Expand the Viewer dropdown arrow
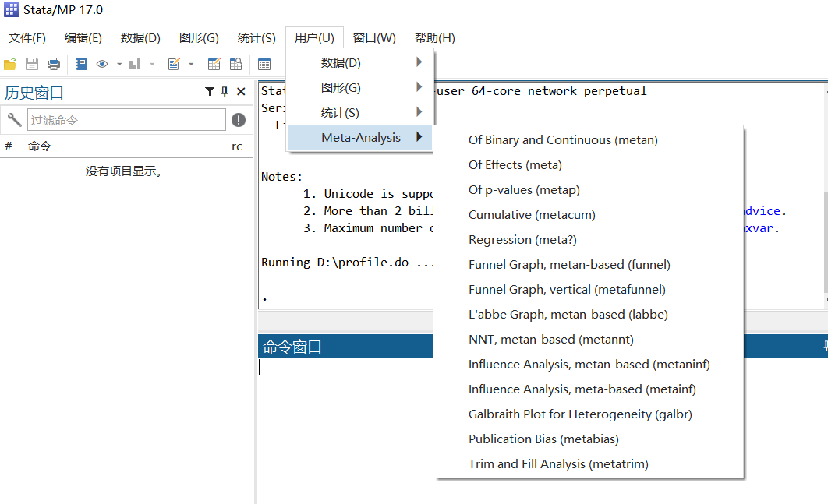The width and height of the screenshot is (828, 504). tap(119, 65)
